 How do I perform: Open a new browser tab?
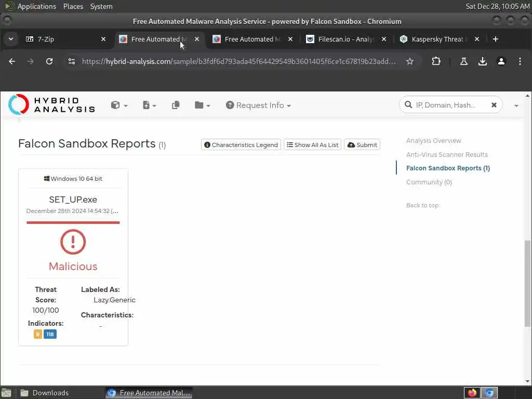pos(495,39)
